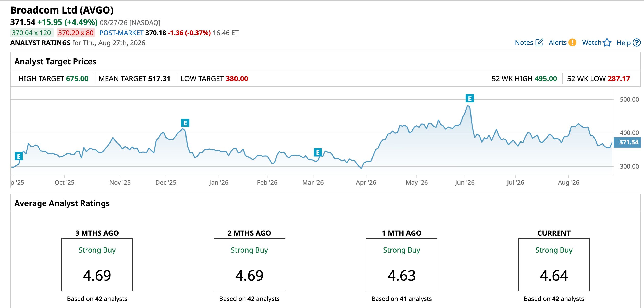The height and width of the screenshot is (308, 644).
Task: Click the CURRENT label
Action: [x=554, y=233]
